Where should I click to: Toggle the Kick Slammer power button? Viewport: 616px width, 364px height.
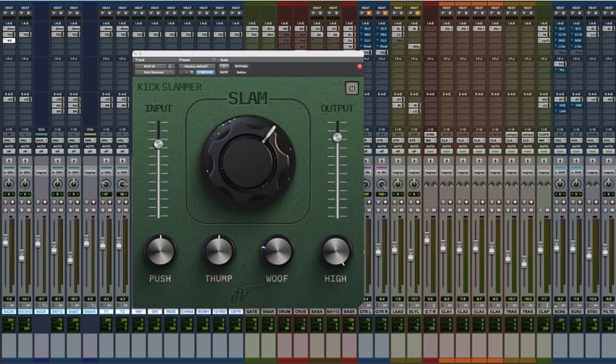click(351, 89)
